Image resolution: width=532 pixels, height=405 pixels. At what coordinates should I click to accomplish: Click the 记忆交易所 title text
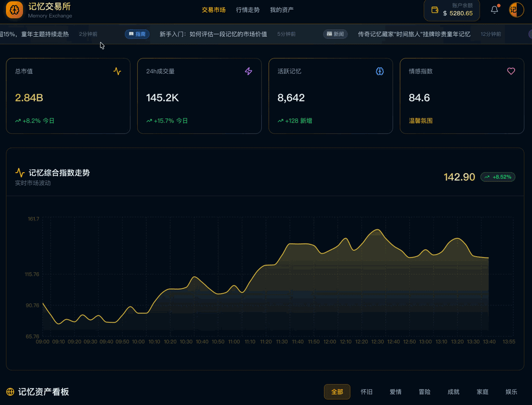[x=49, y=7]
